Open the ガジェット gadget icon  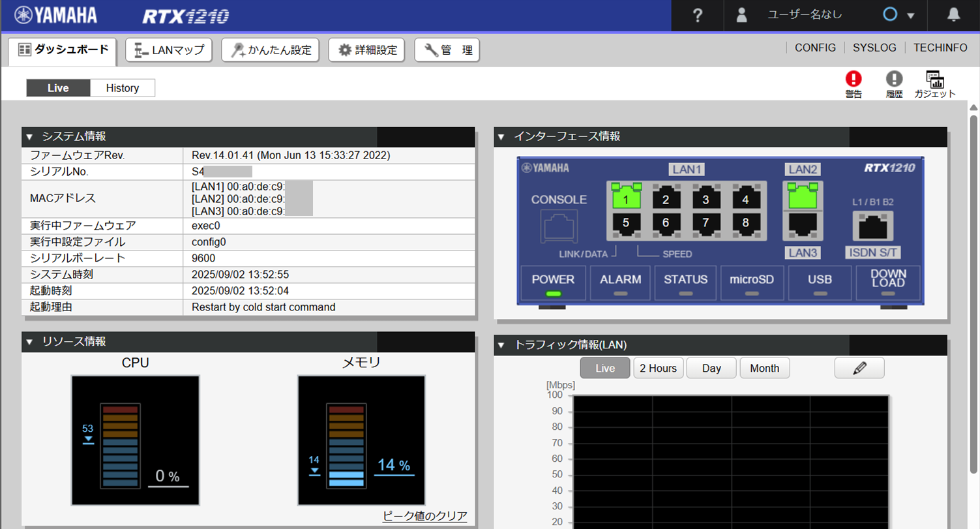(x=935, y=80)
